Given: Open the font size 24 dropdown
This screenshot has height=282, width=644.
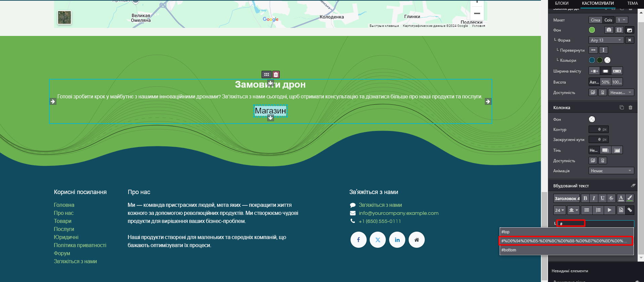Looking at the screenshot, I should (x=559, y=210).
